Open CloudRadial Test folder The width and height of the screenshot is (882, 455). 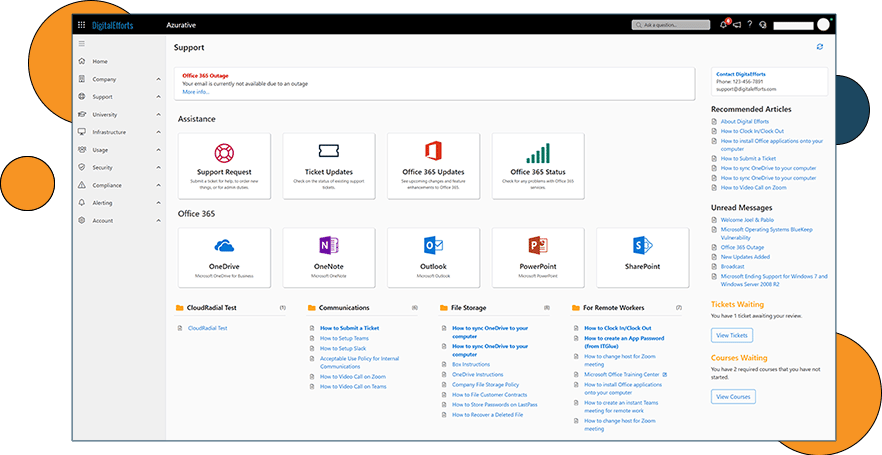click(212, 308)
